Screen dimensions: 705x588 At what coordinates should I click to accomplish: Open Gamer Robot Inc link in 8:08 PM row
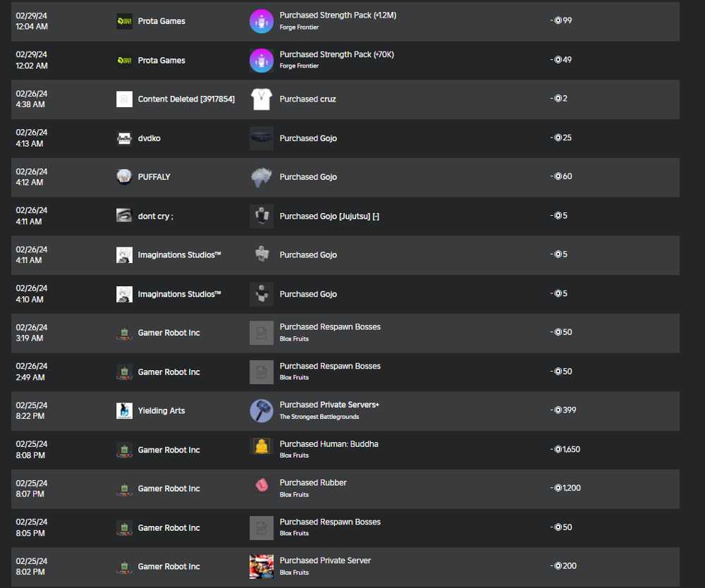(x=168, y=450)
